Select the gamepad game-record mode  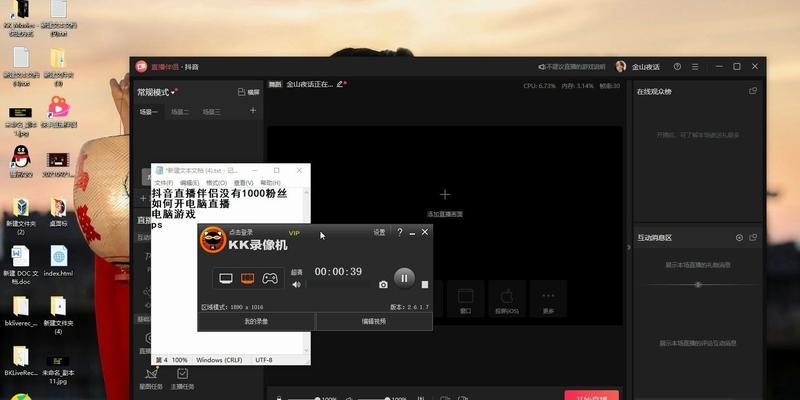pyautogui.click(x=270, y=278)
